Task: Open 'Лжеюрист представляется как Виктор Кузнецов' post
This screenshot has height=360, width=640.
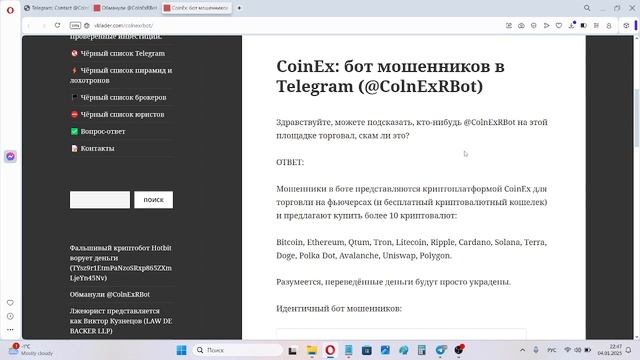Action: click(x=121, y=321)
